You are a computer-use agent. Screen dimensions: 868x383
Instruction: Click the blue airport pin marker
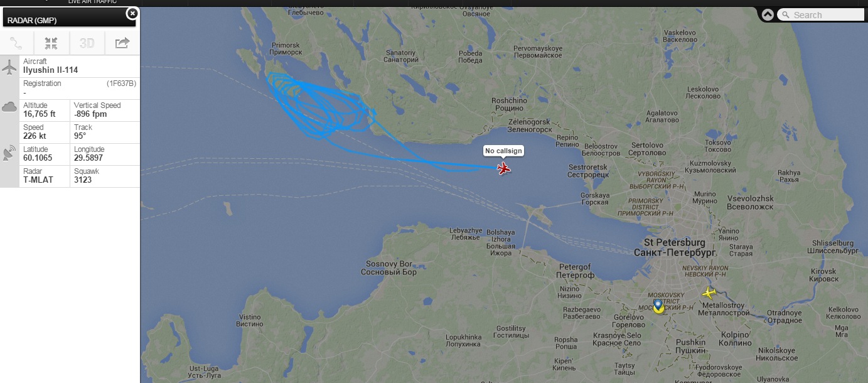click(x=658, y=306)
